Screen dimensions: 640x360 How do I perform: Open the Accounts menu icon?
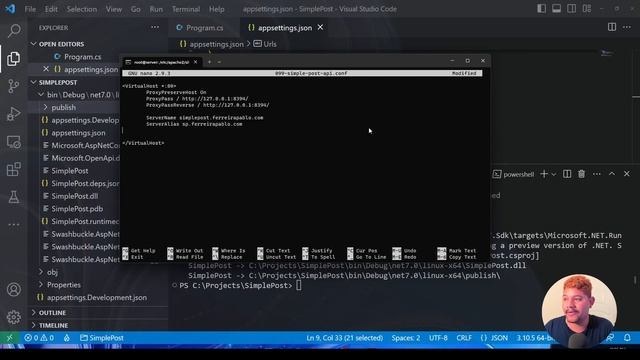(13, 289)
